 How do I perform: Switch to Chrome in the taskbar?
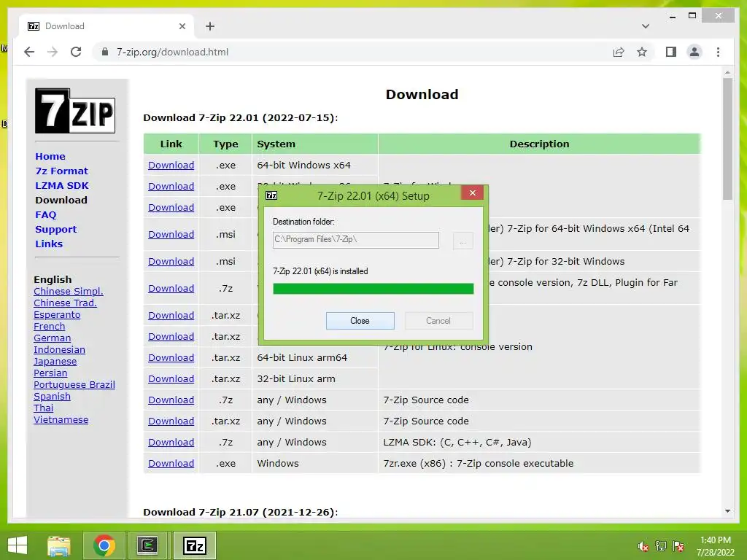(x=104, y=545)
